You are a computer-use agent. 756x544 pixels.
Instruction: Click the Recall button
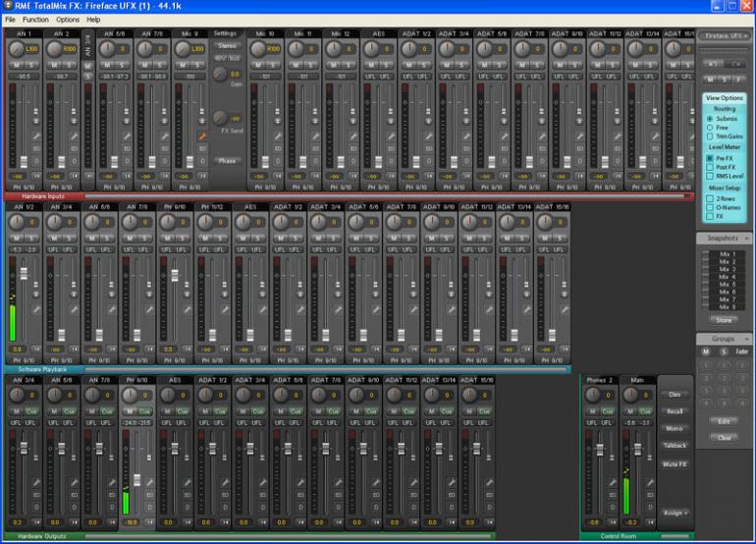[675, 411]
